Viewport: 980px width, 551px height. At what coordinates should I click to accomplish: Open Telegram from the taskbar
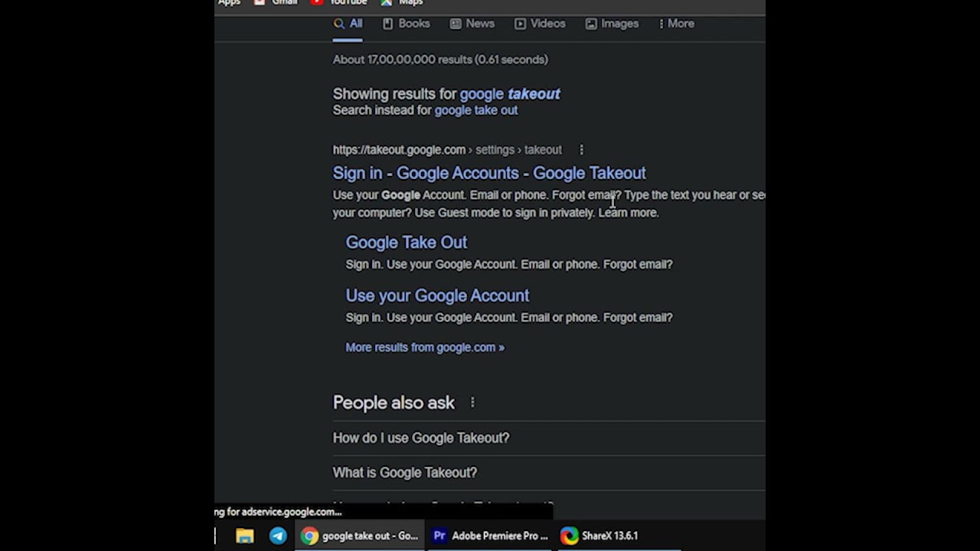(278, 536)
